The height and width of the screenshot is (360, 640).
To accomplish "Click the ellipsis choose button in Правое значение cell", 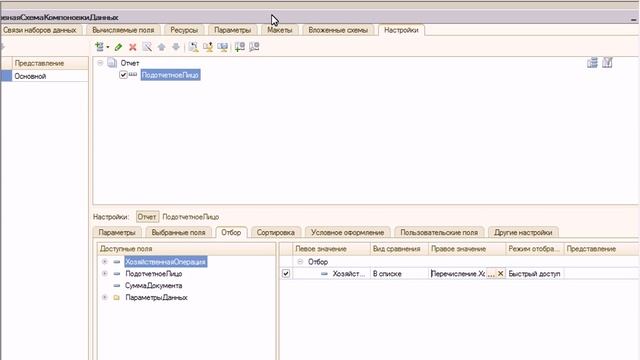I will (491, 274).
